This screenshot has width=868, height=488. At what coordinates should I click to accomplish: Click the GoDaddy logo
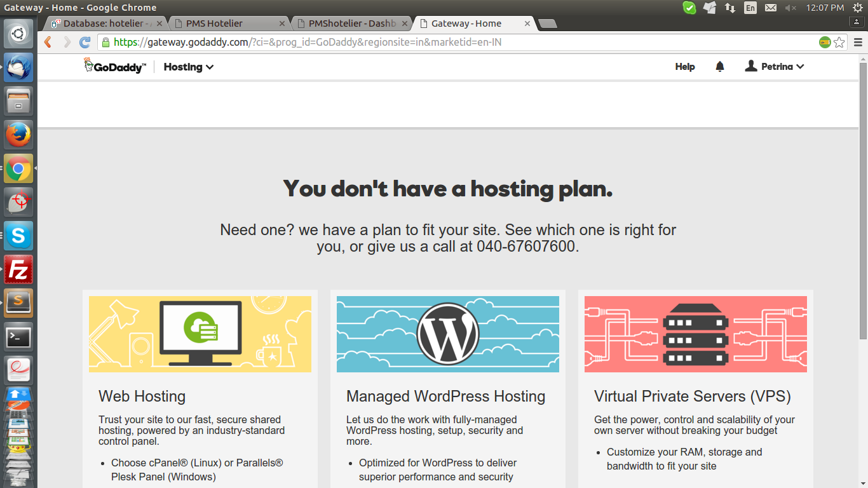[115, 66]
